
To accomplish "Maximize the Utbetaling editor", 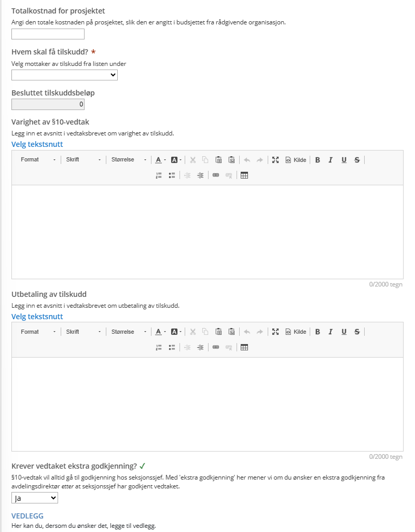I will tap(275, 332).
